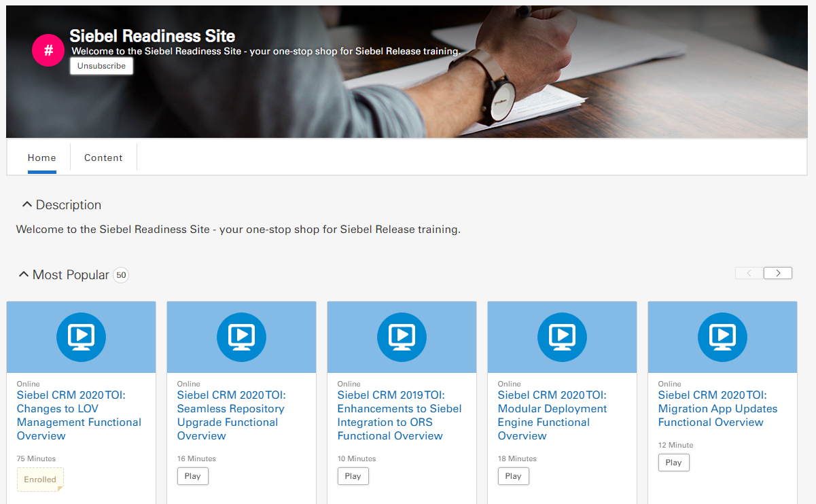Open Enhancements to Siebel Integration to ORS link
Image resolution: width=816 pixels, height=504 pixels.
[x=400, y=415]
